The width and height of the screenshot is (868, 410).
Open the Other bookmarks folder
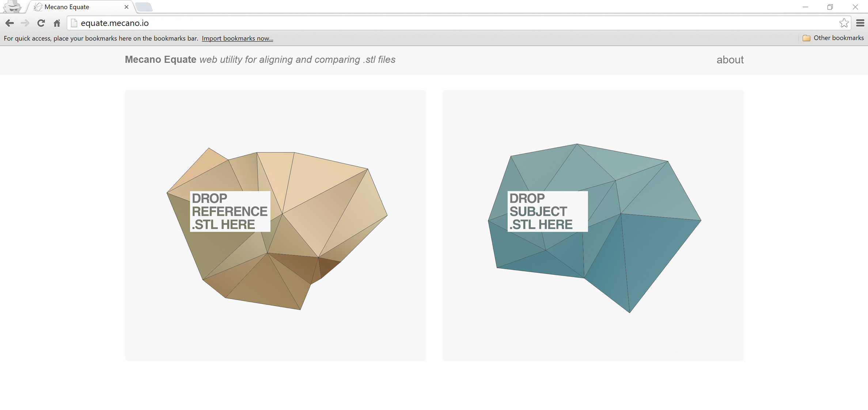[833, 38]
